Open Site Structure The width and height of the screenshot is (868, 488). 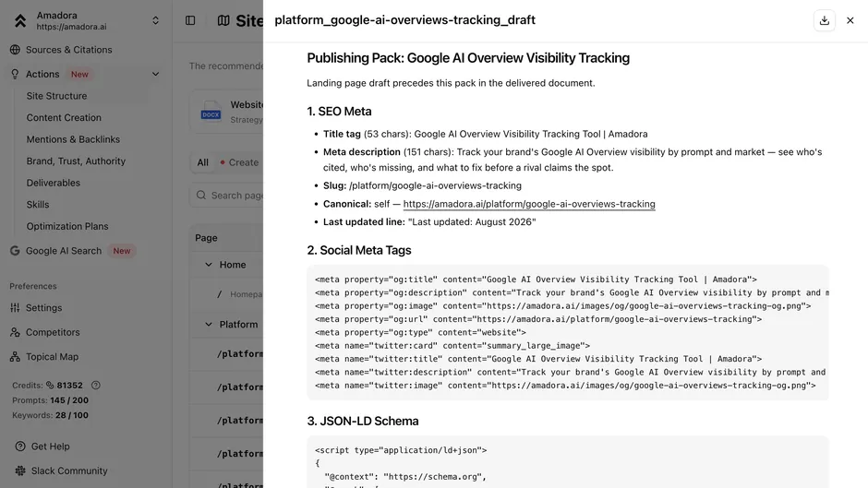click(56, 96)
